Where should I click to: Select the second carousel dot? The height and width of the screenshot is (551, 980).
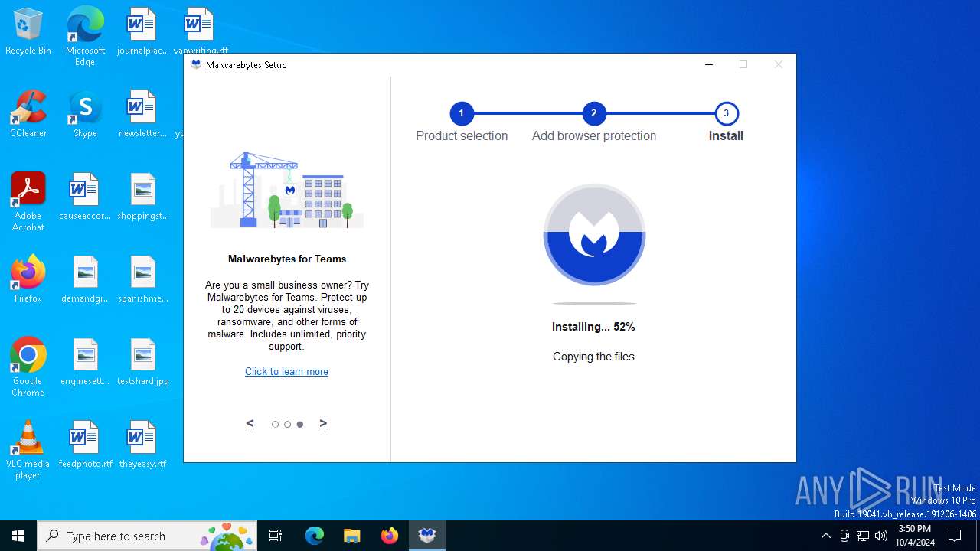point(287,424)
